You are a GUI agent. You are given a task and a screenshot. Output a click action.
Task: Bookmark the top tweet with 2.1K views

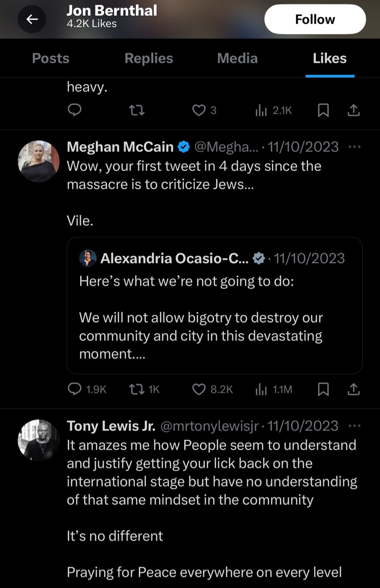click(x=323, y=110)
